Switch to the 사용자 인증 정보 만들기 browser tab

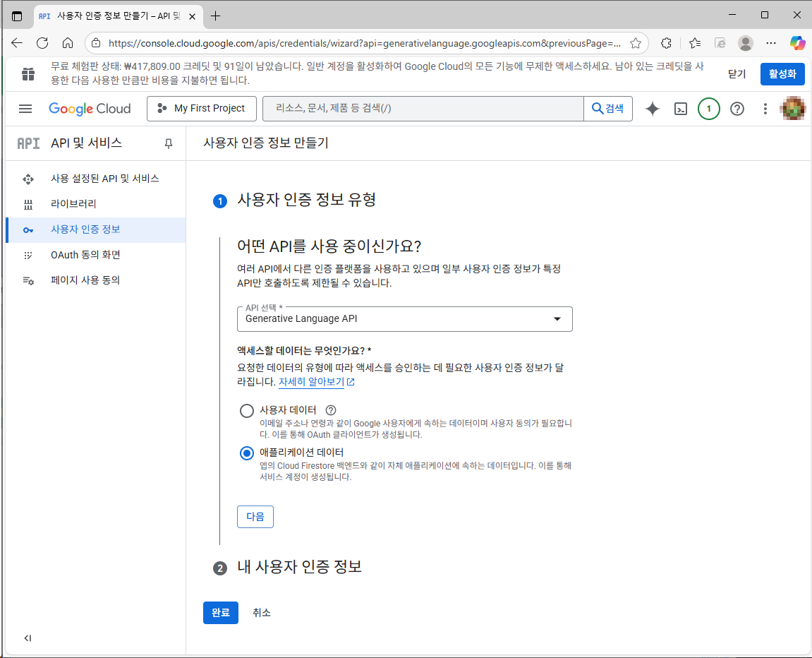(x=118, y=16)
